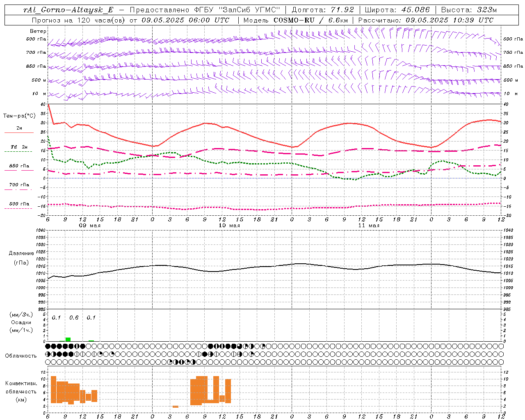This screenshot has width=525, height=420.
Task: Click the 'Осадки' precipitation label
Action: [21, 322]
